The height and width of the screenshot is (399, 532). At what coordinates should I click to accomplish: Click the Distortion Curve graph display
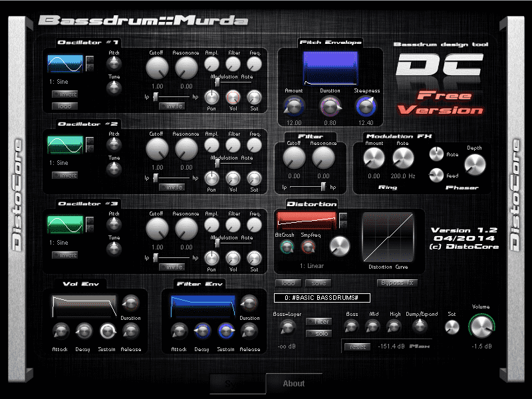[x=388, y=237]
